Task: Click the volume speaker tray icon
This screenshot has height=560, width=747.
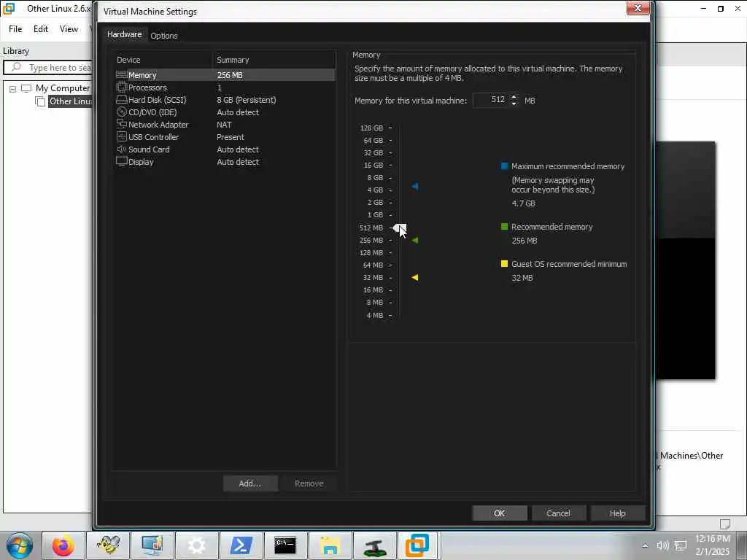Action: coord(662,545)
